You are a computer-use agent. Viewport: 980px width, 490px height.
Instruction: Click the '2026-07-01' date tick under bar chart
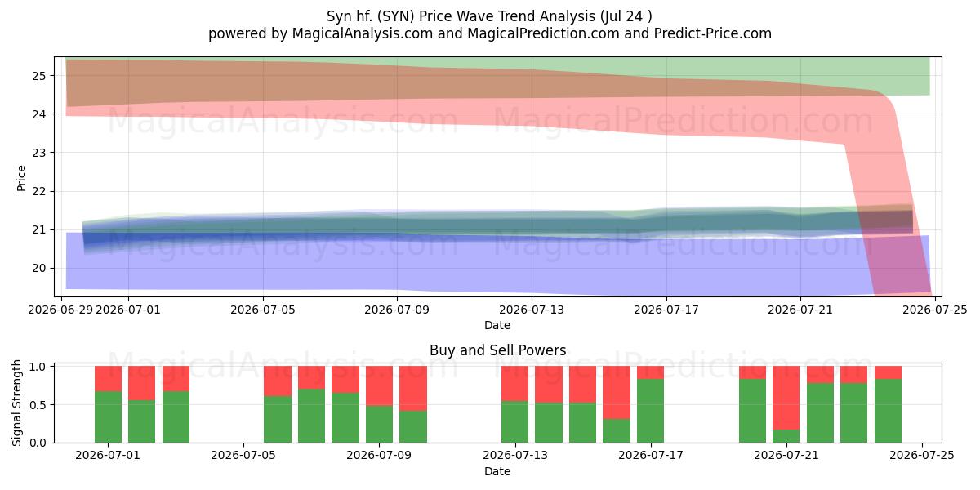[x=109, y=456]
